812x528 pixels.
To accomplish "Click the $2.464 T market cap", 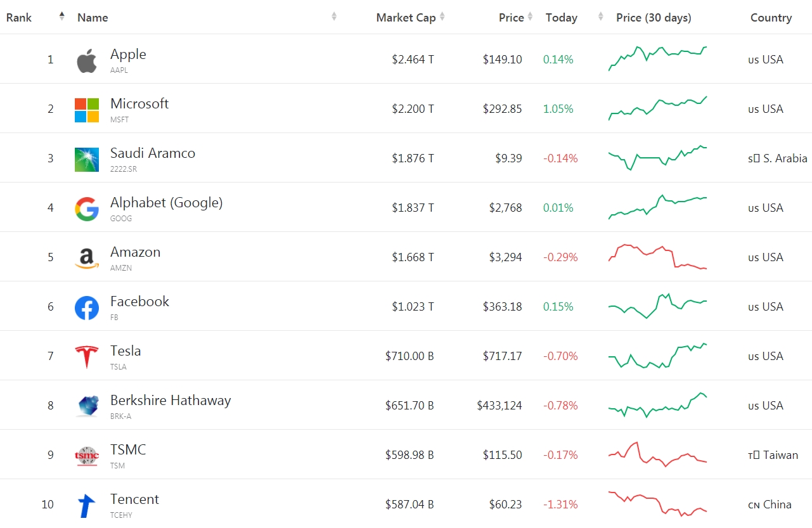I will tap(413, 60).
